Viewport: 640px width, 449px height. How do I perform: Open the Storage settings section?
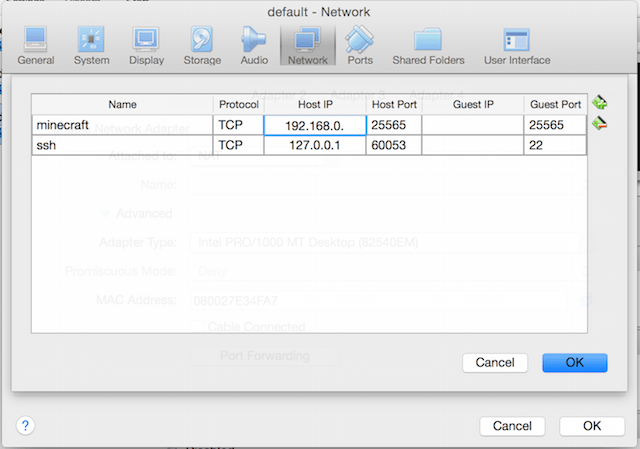pos(202,46)
